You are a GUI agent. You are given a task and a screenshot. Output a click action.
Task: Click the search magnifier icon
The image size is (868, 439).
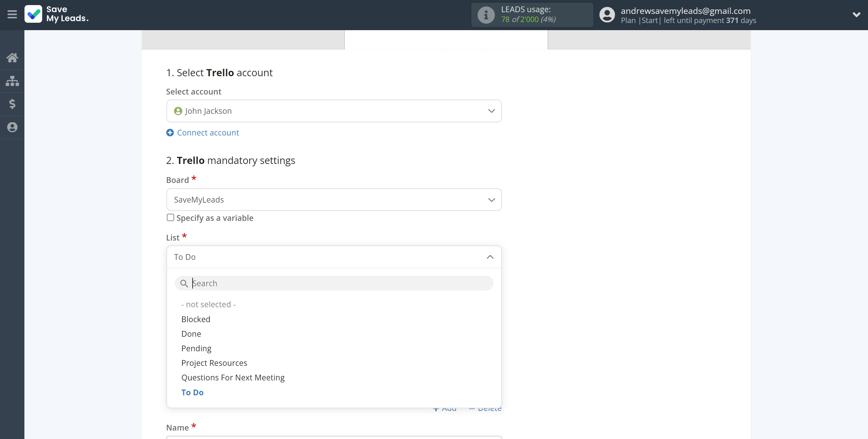(x=184, y=283)
